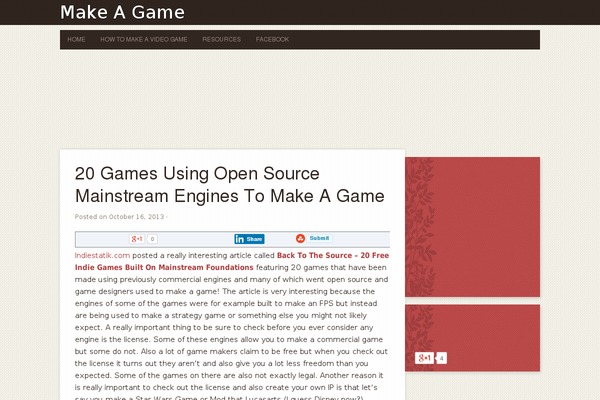Click the sidebar Google +1 button

pos(424,358)
